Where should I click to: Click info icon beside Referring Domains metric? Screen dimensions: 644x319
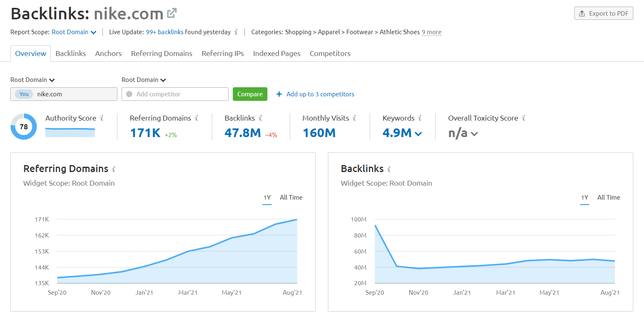(197, 118)
